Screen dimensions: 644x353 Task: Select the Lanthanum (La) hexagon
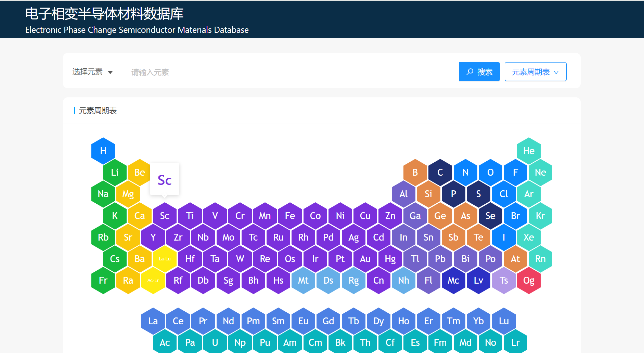coord(153,321)
